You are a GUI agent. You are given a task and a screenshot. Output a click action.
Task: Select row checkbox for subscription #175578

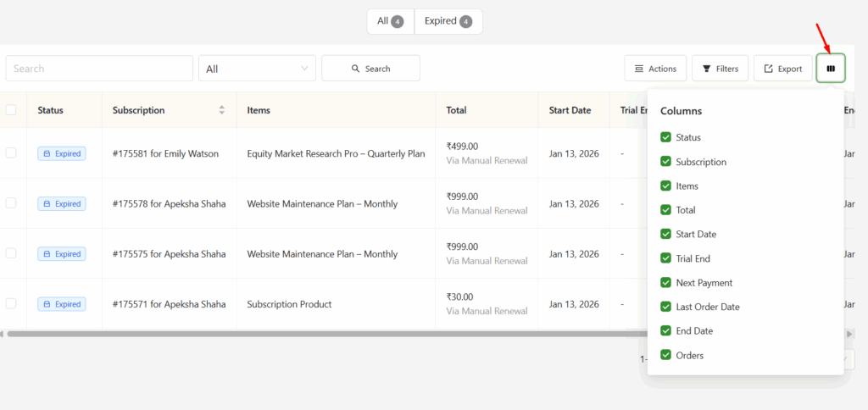coord(11,203)
